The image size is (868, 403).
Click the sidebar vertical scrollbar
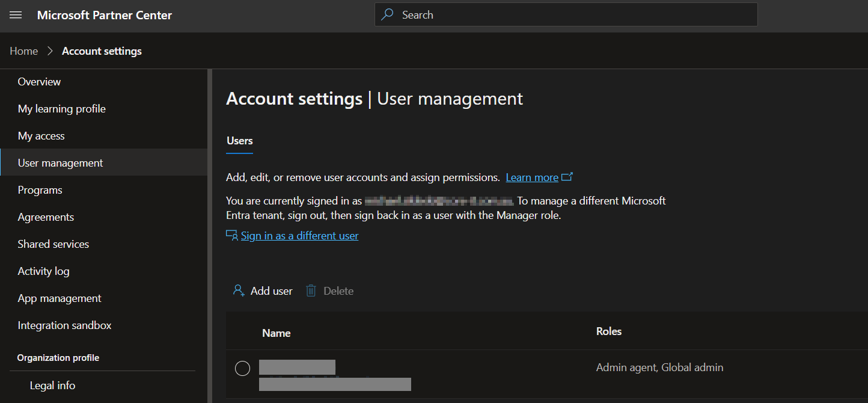210,236
